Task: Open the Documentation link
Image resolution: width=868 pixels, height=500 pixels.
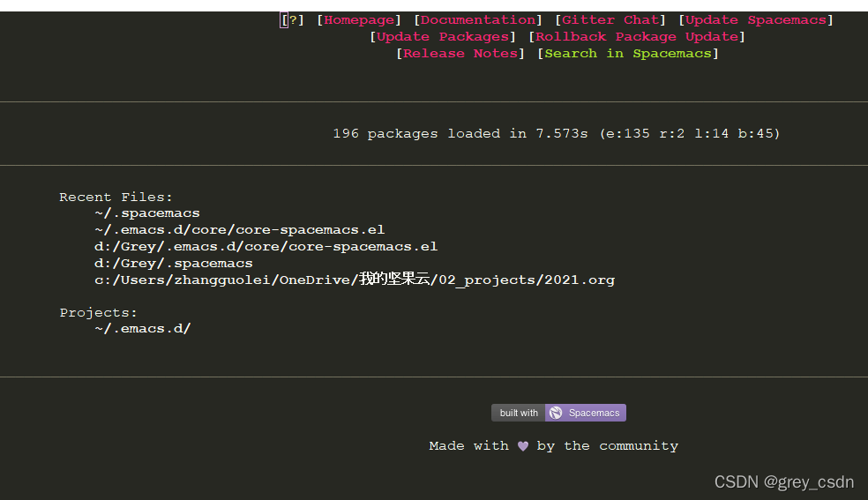Action: pos(478,20)
